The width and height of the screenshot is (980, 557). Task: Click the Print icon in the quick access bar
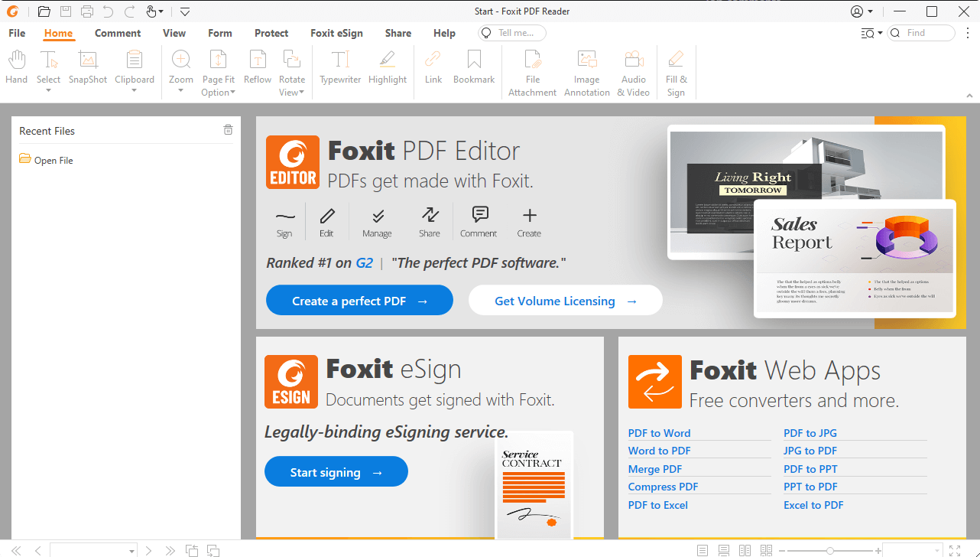[87, 11]
